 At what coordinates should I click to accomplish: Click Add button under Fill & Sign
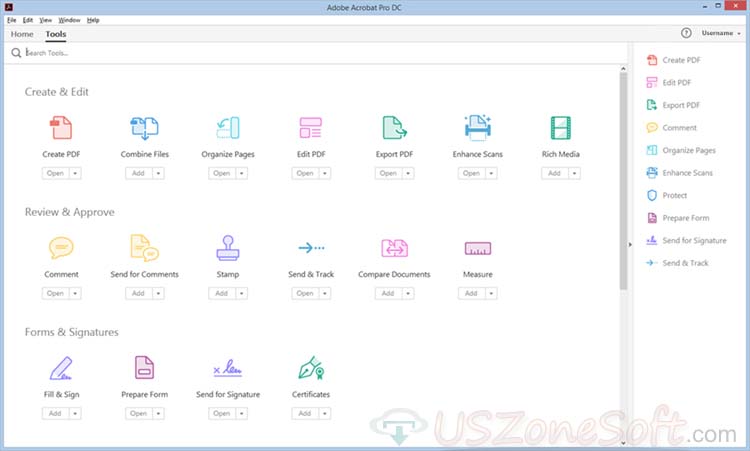[x=55, y=413]
